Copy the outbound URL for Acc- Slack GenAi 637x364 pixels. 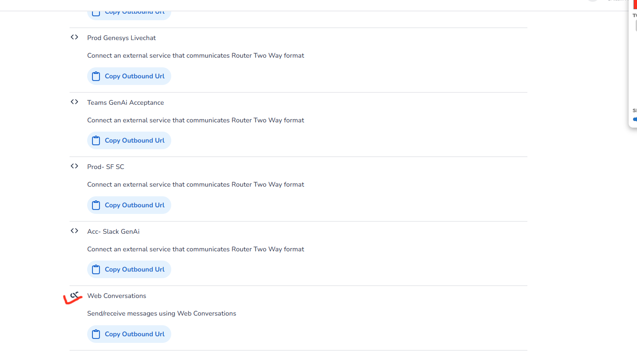[129, 269]
